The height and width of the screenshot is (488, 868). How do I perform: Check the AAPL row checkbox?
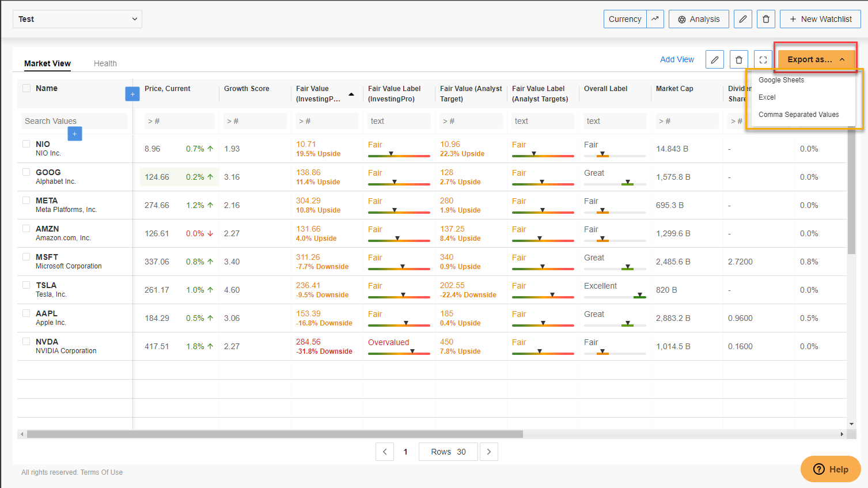coord(26,313)
